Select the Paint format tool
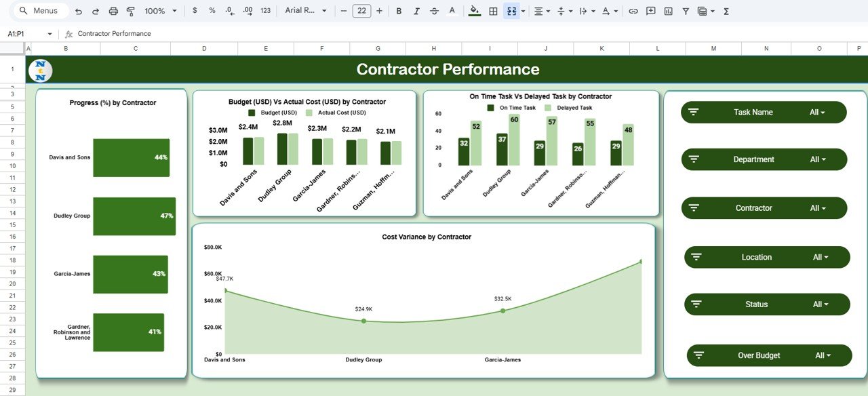This screenshot has width=868, height=396. pyautogui.click(x=131, y=11)
